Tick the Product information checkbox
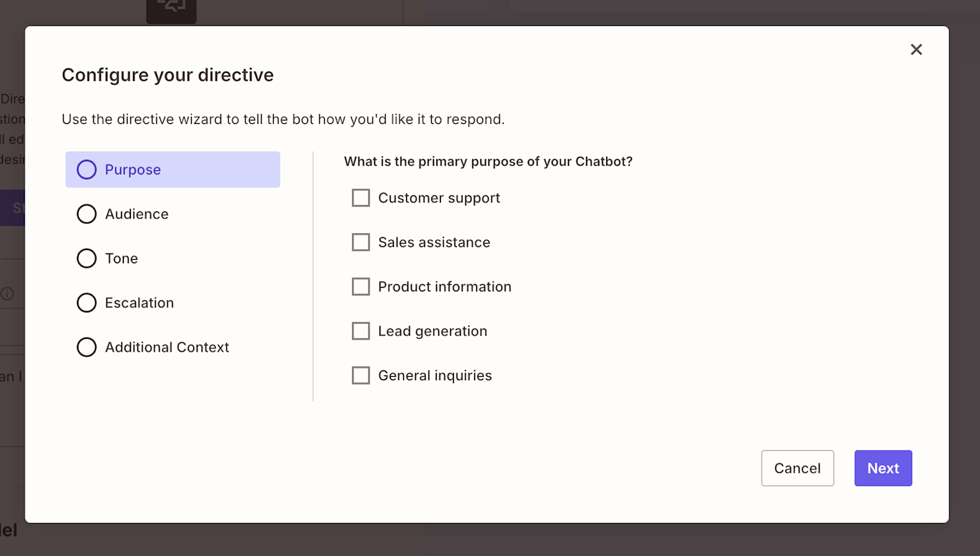Viewport: 980px width, 556px height. [x=360, y=286]
